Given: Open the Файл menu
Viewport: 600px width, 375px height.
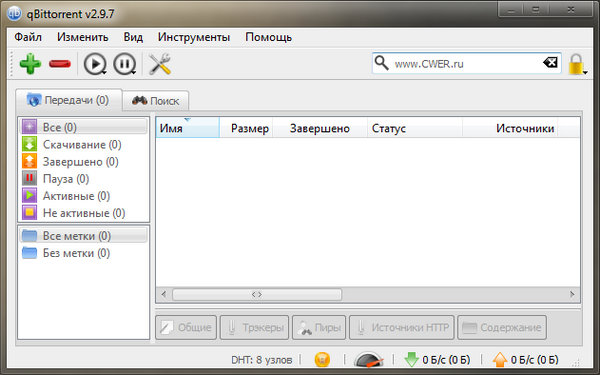Looking at the screenshot, I should (x=28, y=37).
